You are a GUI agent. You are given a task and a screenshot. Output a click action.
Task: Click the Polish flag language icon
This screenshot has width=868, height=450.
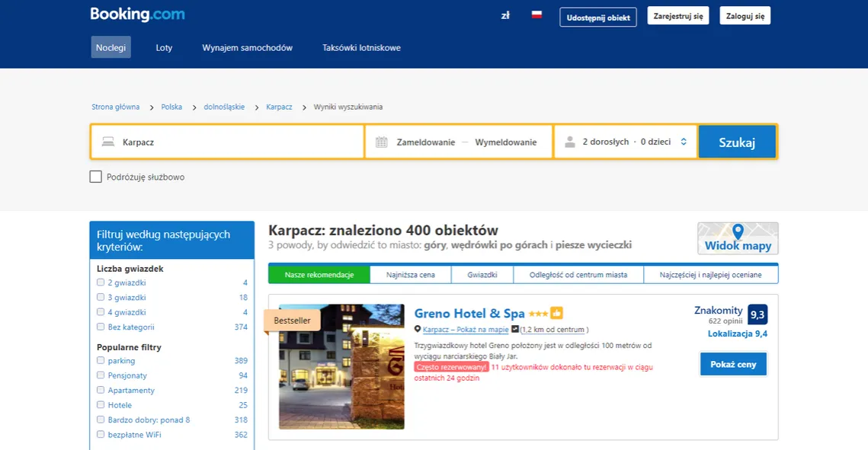[x=536, y=14]
